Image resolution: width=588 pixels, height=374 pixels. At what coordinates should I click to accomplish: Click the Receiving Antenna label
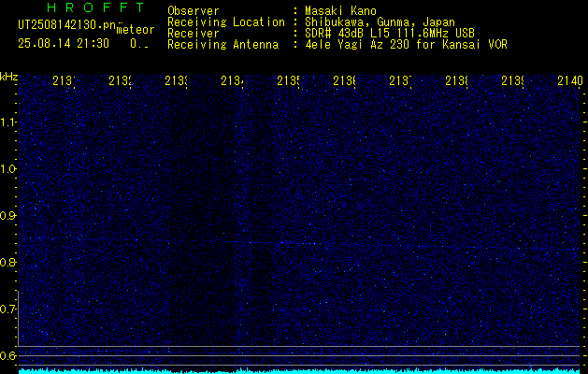click(x=222, y=45)
